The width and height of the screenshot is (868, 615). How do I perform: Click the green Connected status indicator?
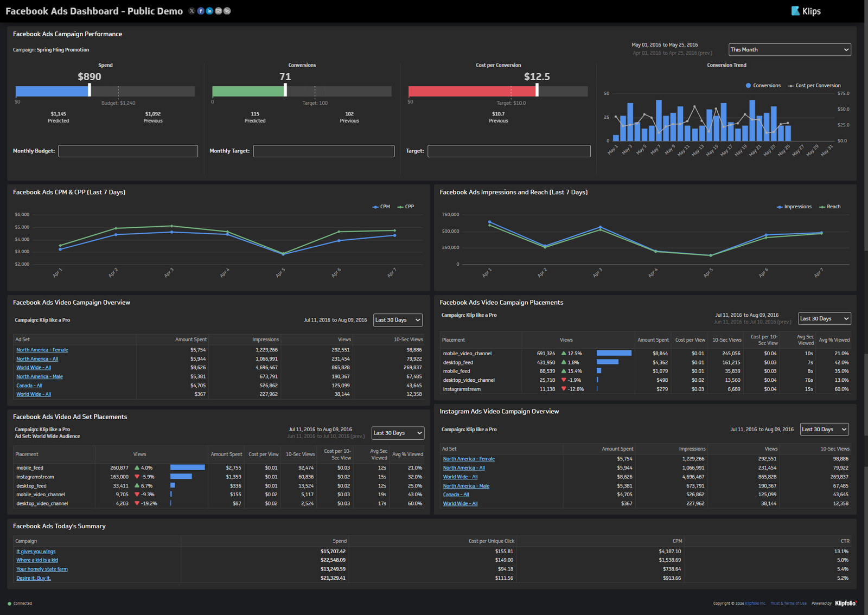pyautogui.click(x=9, y=604)
